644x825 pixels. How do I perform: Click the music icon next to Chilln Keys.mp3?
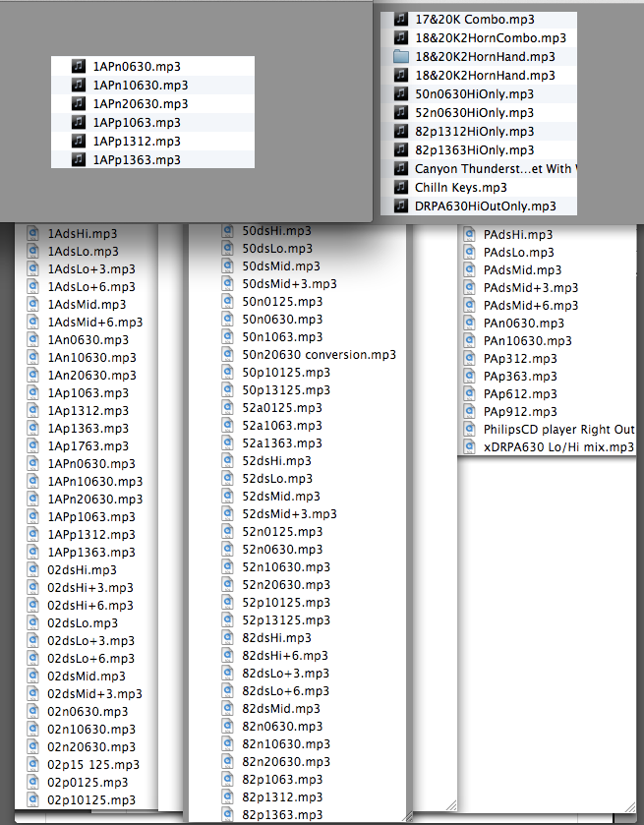point(401,187)
